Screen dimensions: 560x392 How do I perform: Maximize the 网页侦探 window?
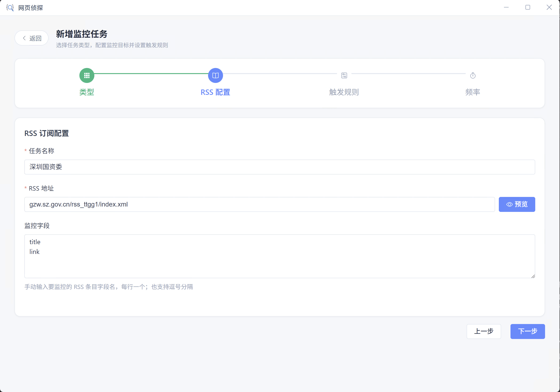click(528, 7)
